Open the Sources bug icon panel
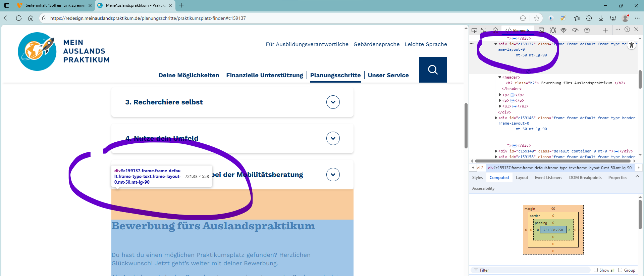Viewport: 644px width, 276px height. pos(553,30)
